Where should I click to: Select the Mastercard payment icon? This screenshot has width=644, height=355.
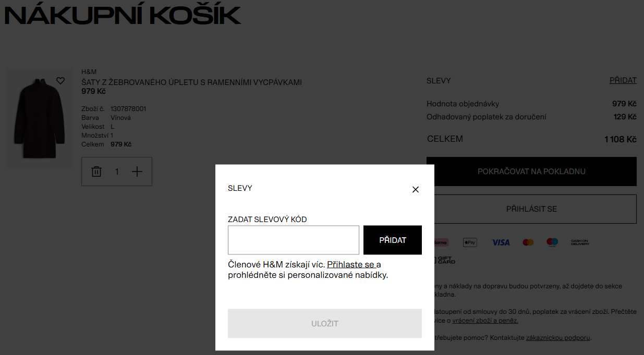point(528,242)
